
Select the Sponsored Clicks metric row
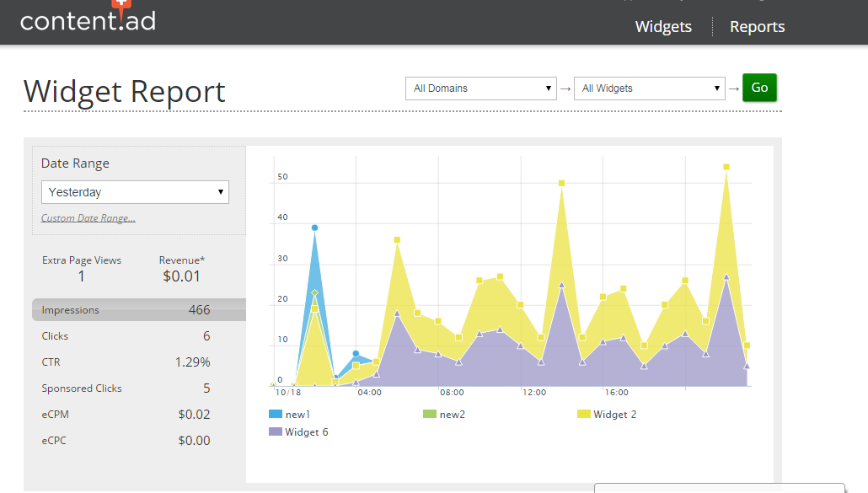coord(126,389)
